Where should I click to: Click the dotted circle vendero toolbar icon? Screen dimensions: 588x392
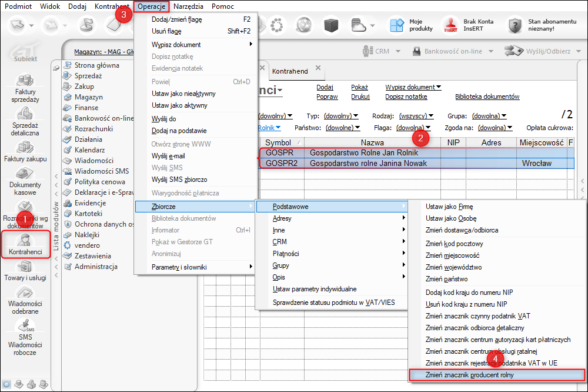coord(276,25)
